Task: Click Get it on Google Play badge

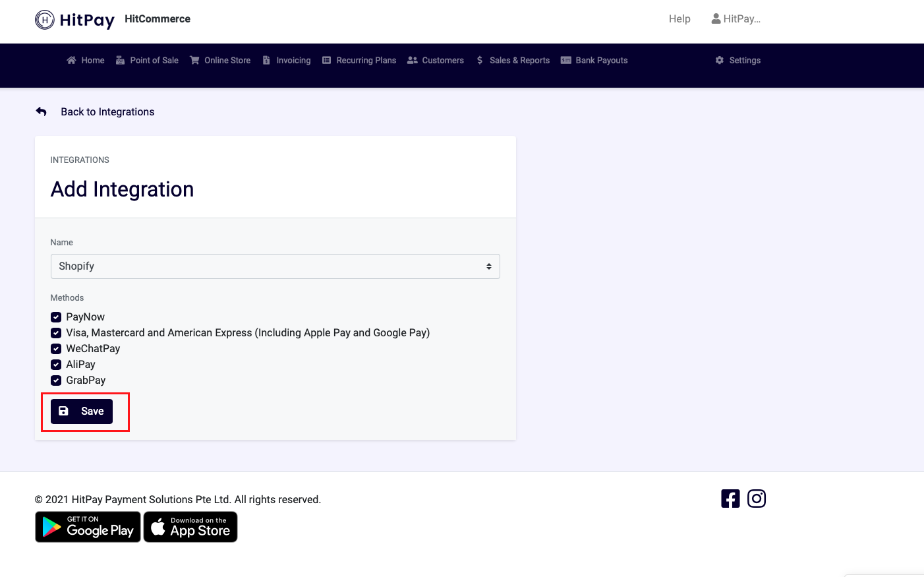Action: 88,527
